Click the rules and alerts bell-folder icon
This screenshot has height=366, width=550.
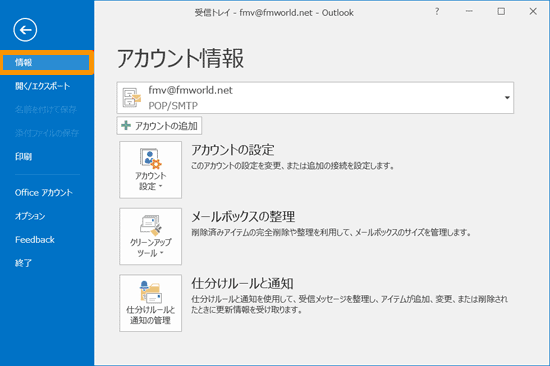tap(150, 292)
